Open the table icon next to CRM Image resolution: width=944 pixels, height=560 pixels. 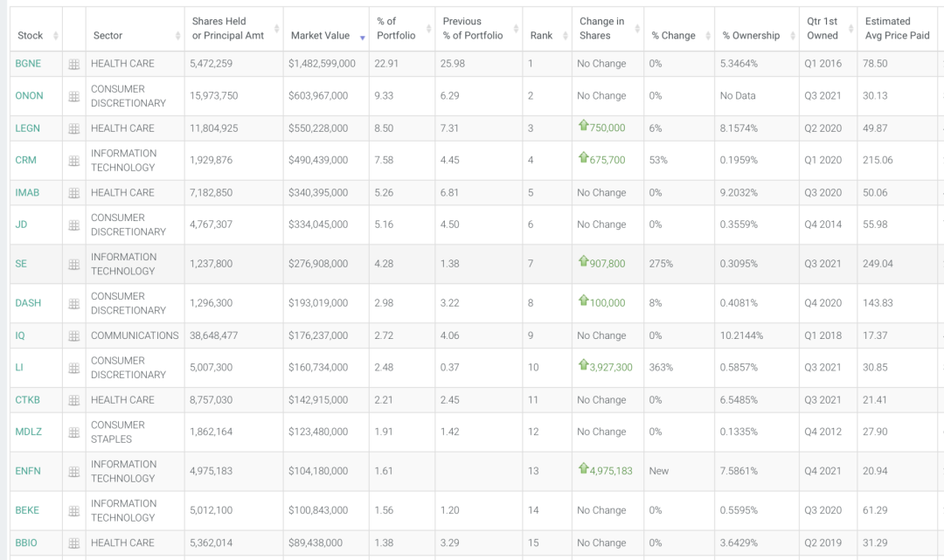74,161
